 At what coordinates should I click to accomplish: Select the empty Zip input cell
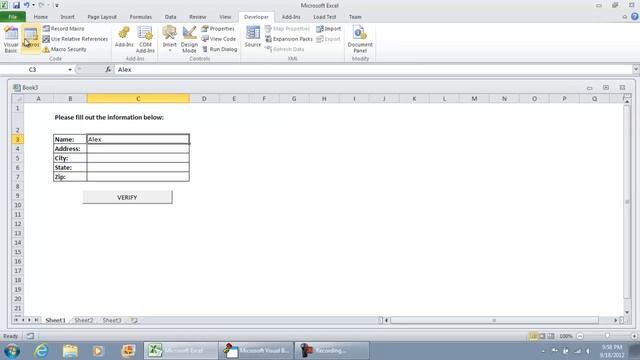coord(138,177)
